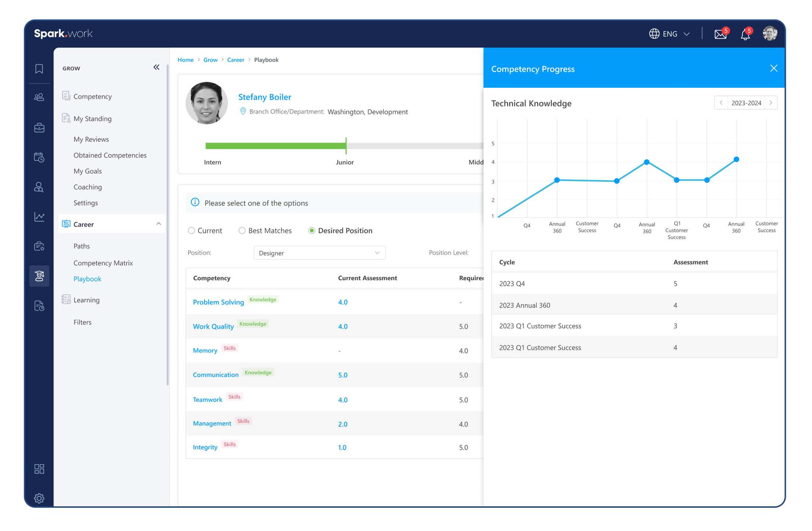Click the Problem Solving competency link
The width and height of the screenshot is (812, 531).
coord(218,302)
